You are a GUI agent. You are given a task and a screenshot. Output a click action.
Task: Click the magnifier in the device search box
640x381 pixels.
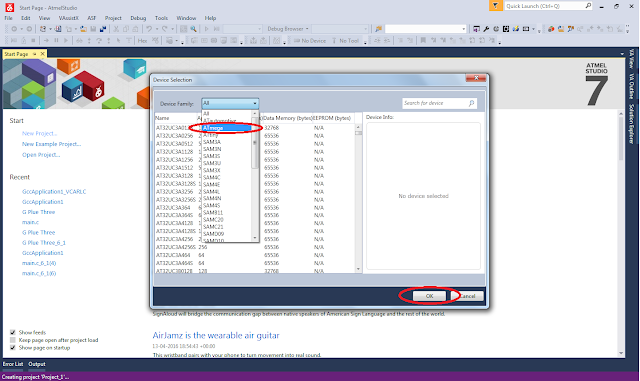(x=471, y=103)
